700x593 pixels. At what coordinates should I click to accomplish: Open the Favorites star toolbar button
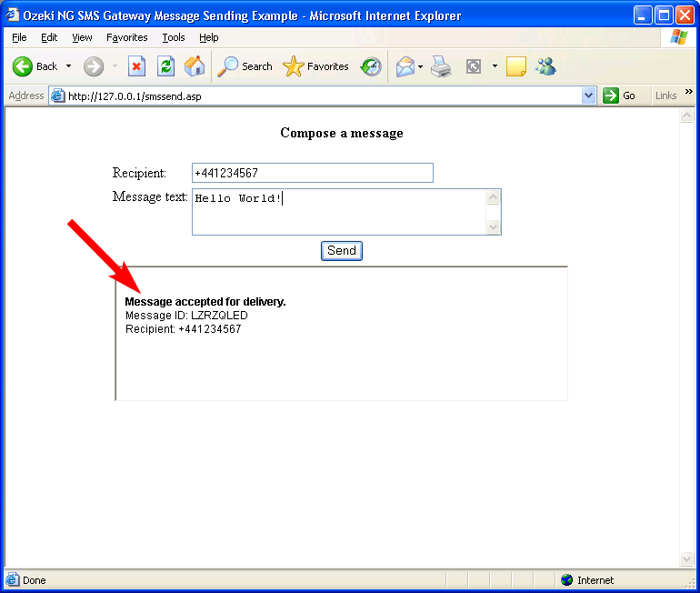[316, 66]
